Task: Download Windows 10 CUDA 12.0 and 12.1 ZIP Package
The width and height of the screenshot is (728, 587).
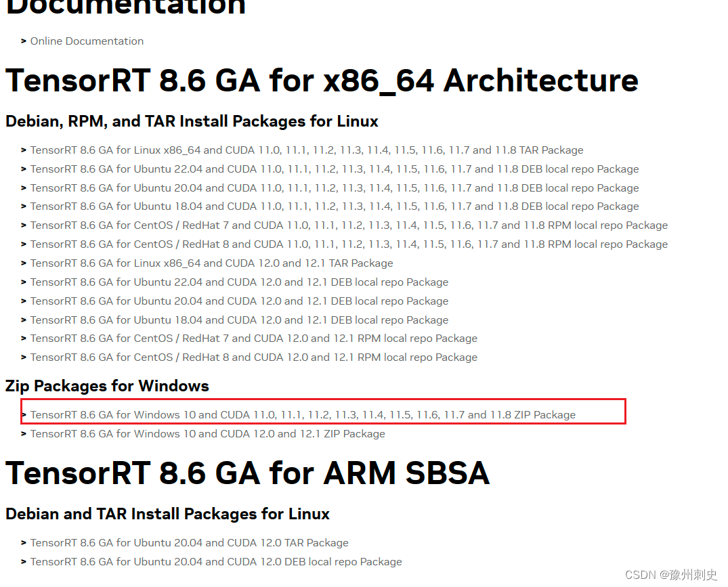Action: (x=207, y=434)
